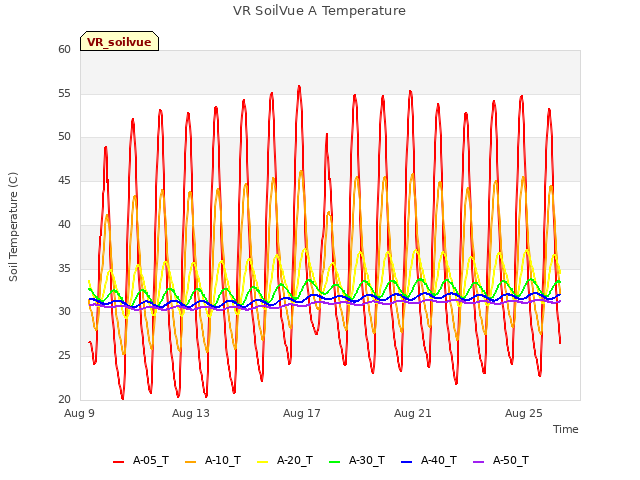640x480 pixels.
Task: Click the Time axis label
Action: [x=565, y=429]
